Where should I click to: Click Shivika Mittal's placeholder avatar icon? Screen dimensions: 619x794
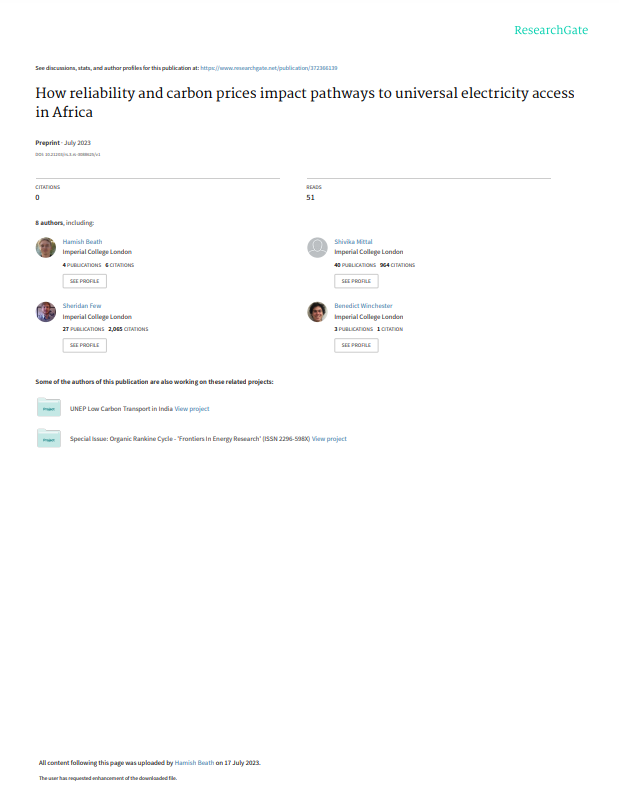click(318, 248)
